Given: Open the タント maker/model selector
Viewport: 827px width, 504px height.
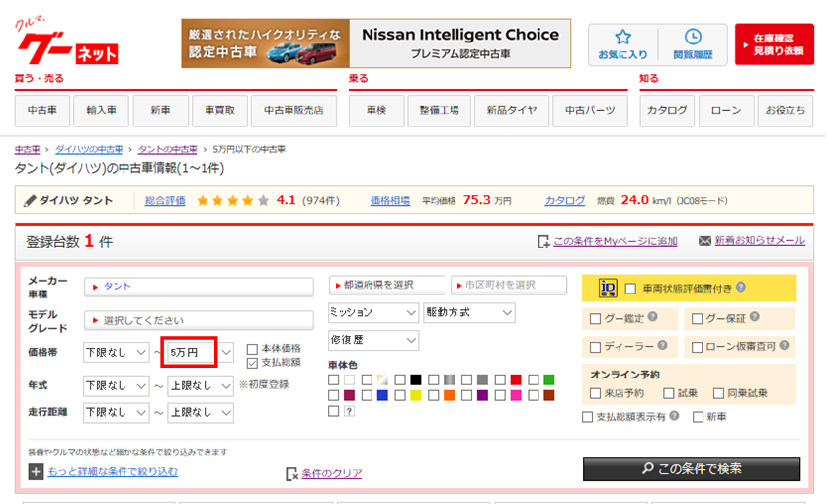Looking at the screenshot, I should click(x=199, y=287).
